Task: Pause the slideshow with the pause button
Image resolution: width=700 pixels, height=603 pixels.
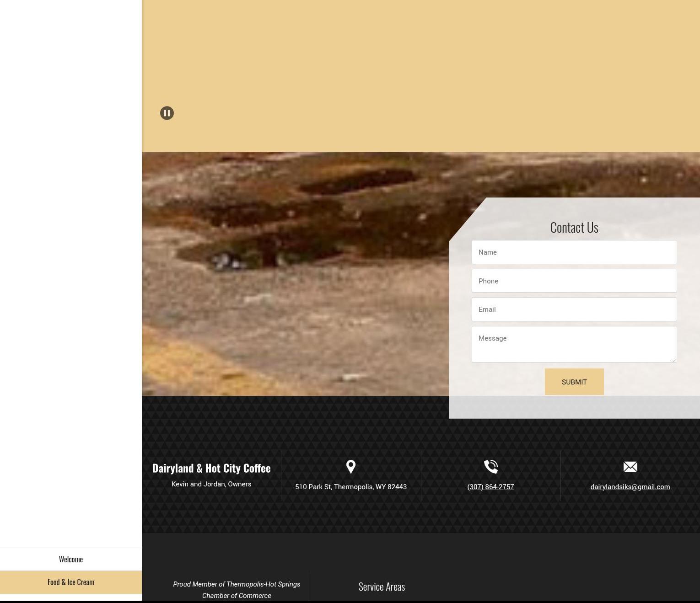Action: 167,113
